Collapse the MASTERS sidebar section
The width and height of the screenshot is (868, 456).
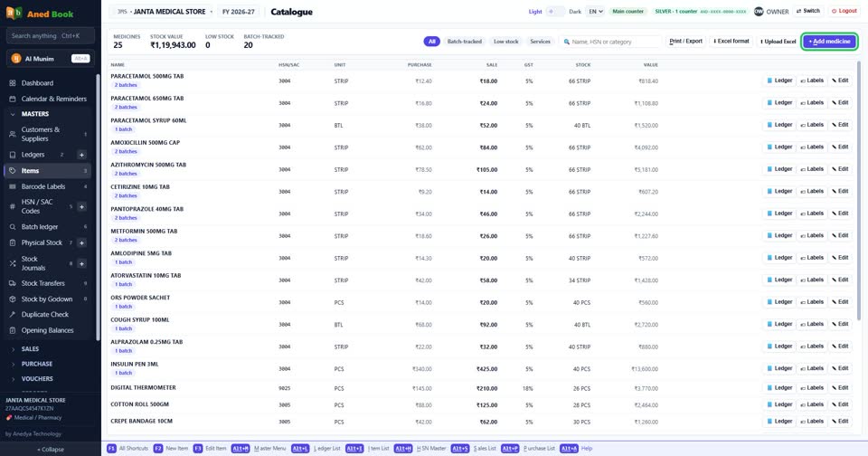pos(34,114)
